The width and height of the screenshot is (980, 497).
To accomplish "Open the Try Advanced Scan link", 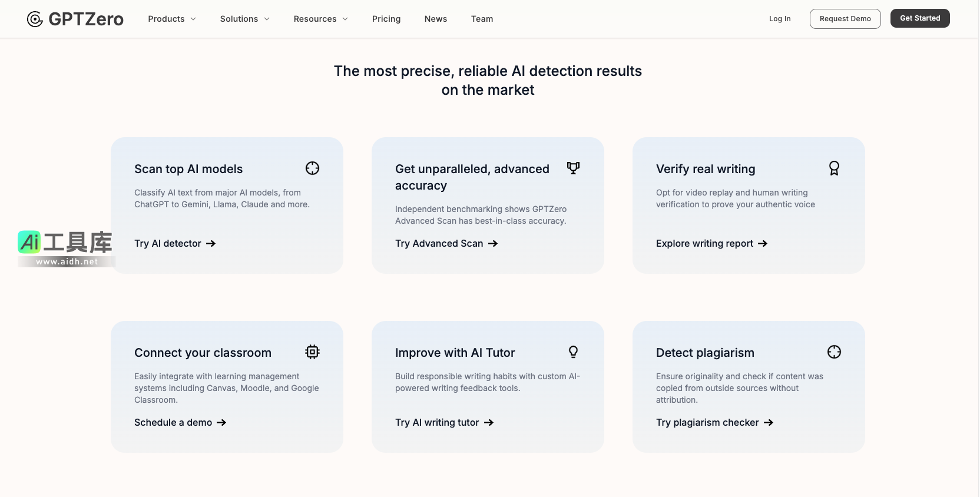I will click(x=446, y=244).
